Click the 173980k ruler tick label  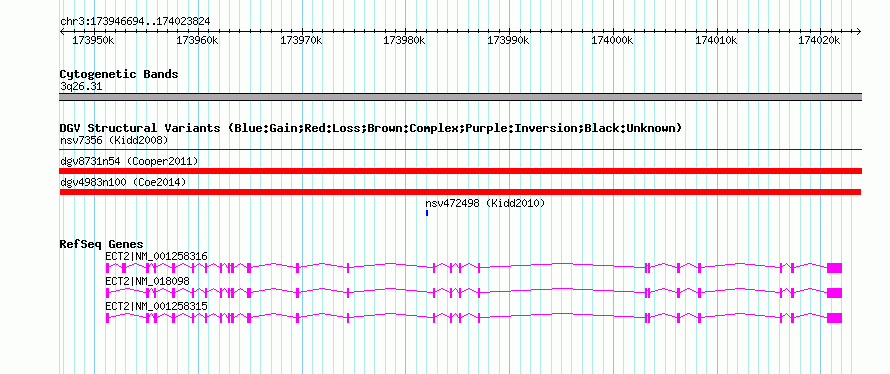pyautogui.click(x=405, y=40)
